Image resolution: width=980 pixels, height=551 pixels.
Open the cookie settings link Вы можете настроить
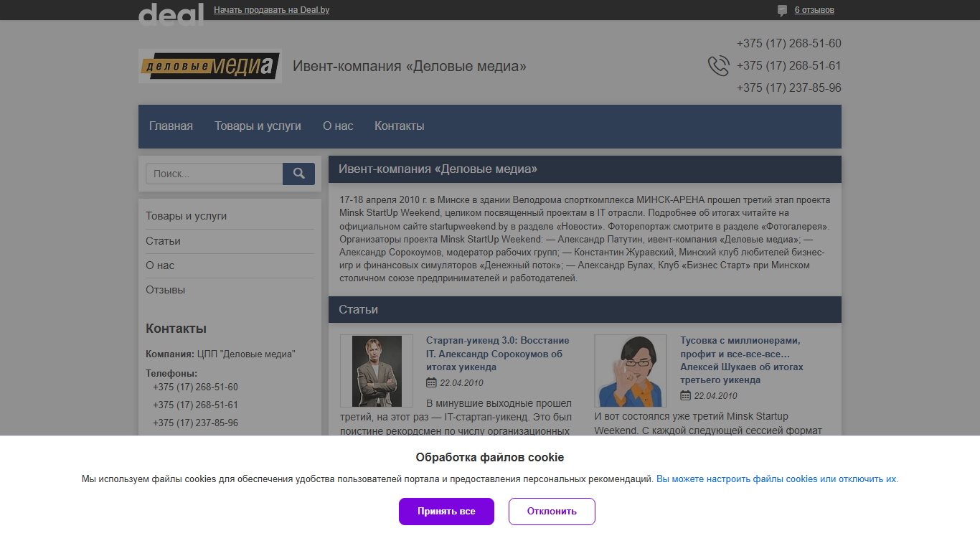coord(776,479)
